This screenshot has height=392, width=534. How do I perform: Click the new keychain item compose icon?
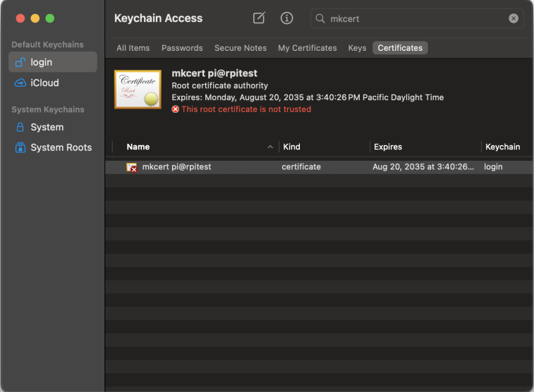click(259, 18)
